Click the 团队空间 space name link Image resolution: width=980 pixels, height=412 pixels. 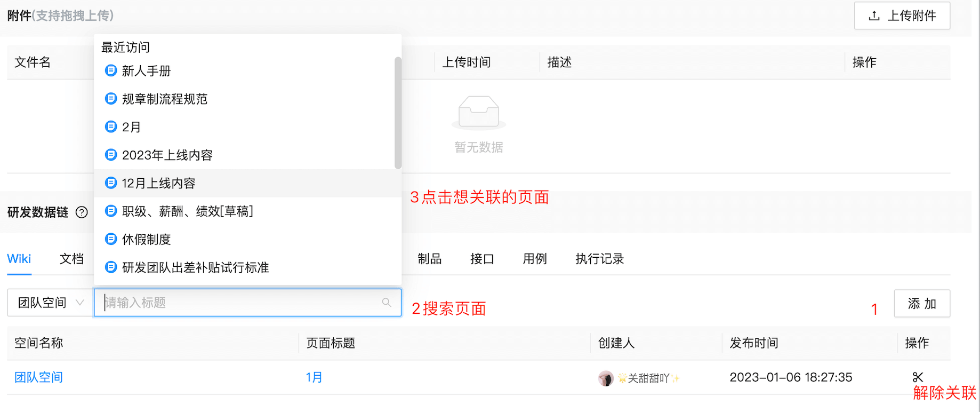pyautogui.click(x=38, y=377)
